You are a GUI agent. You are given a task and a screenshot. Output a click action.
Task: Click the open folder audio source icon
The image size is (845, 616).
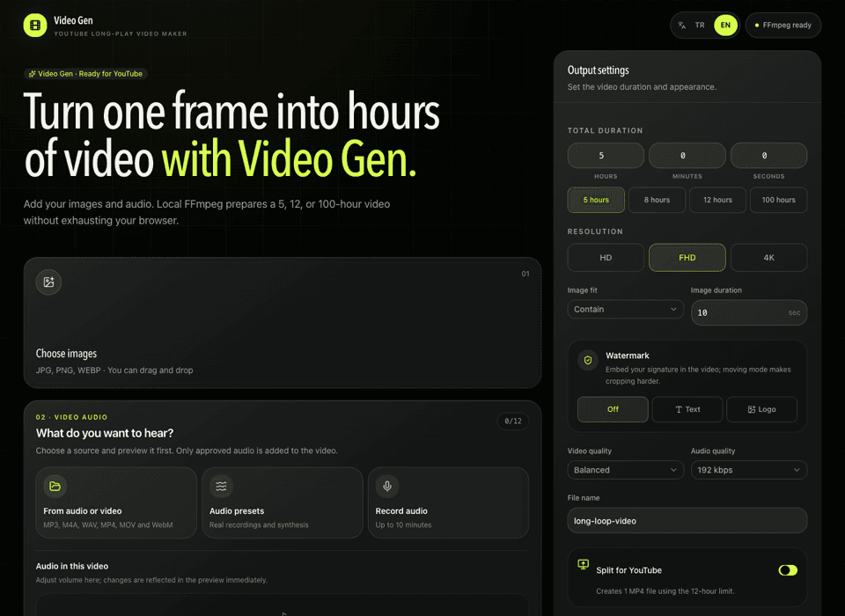55,486
